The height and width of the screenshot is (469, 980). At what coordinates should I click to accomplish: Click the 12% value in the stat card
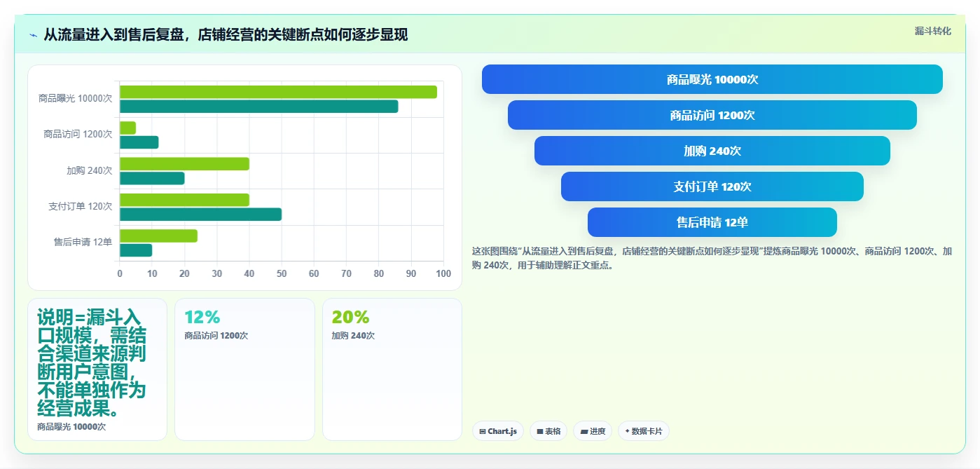click(x=202, y=317)
